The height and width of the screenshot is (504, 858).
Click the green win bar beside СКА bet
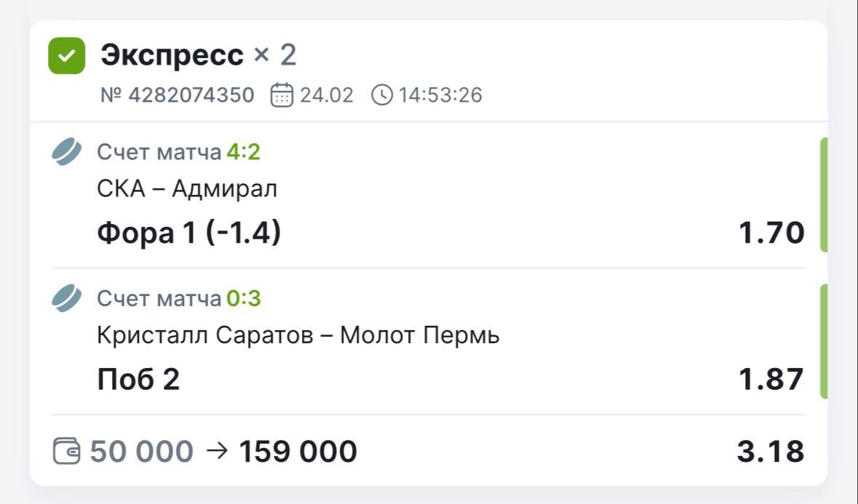coord(824,194)
